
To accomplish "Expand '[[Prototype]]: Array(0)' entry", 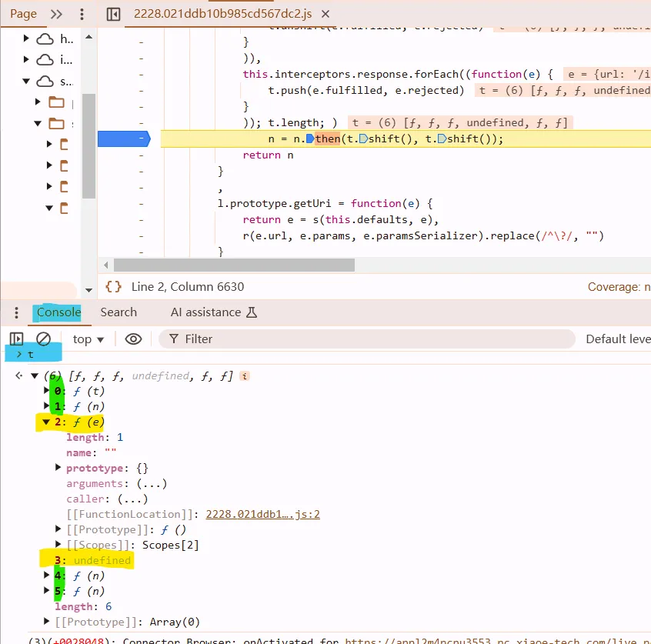I will pos(46,621).
